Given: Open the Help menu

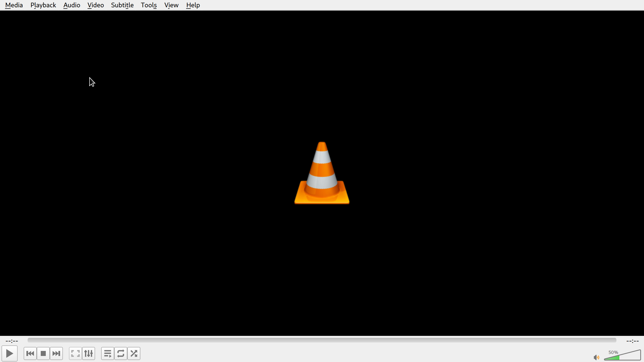Looking at the screenshot, I should click(x=193, y=5).
